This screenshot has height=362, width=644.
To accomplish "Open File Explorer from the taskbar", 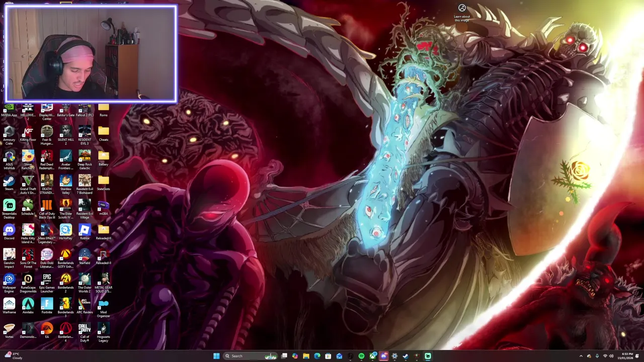I will pyautogui.click(x=306, y=356).
